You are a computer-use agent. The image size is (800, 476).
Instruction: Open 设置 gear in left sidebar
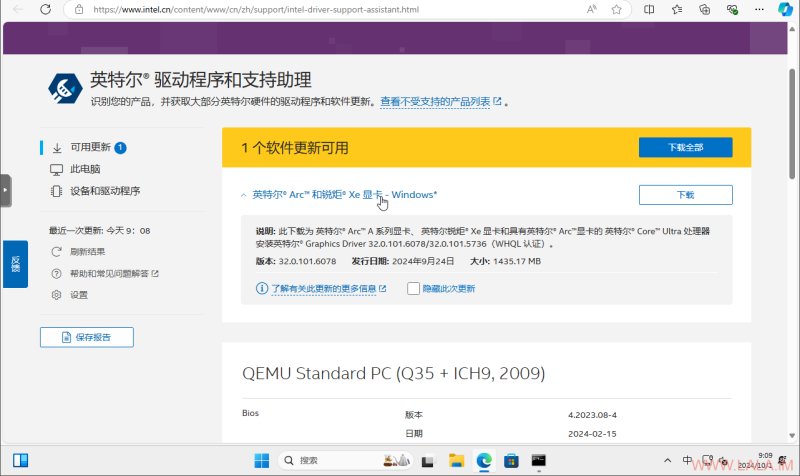click(x=57, y=295)
